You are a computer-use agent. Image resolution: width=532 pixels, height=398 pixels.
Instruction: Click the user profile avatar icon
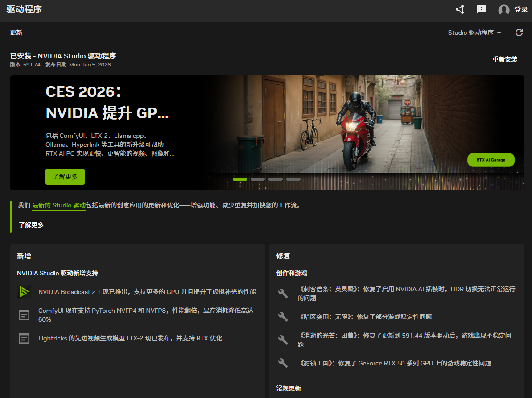pos(504,10)
